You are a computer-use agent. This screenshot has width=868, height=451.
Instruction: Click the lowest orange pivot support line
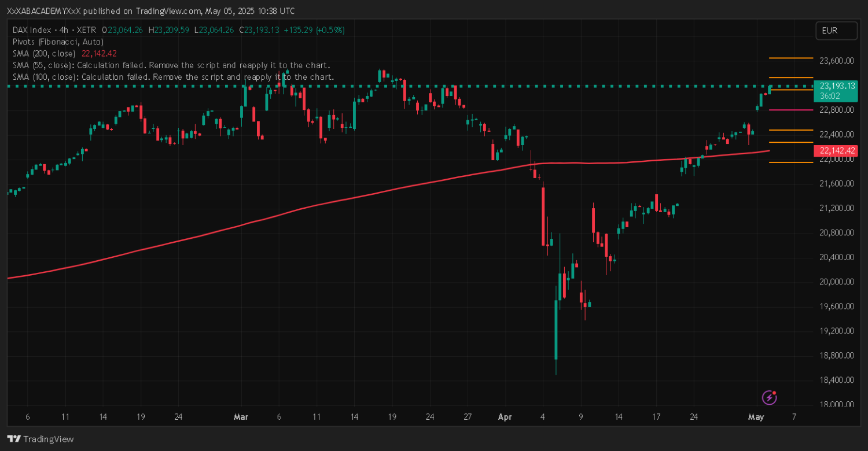point(790,162)
